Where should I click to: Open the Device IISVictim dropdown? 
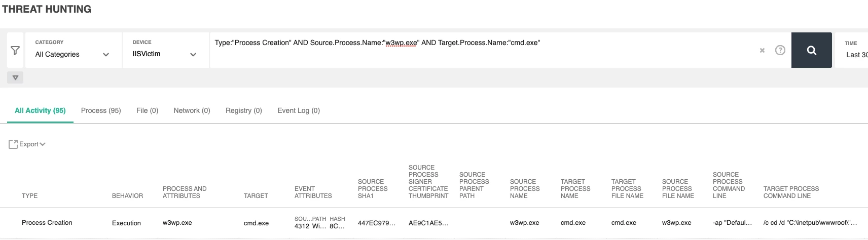click(x=165, y=50)
